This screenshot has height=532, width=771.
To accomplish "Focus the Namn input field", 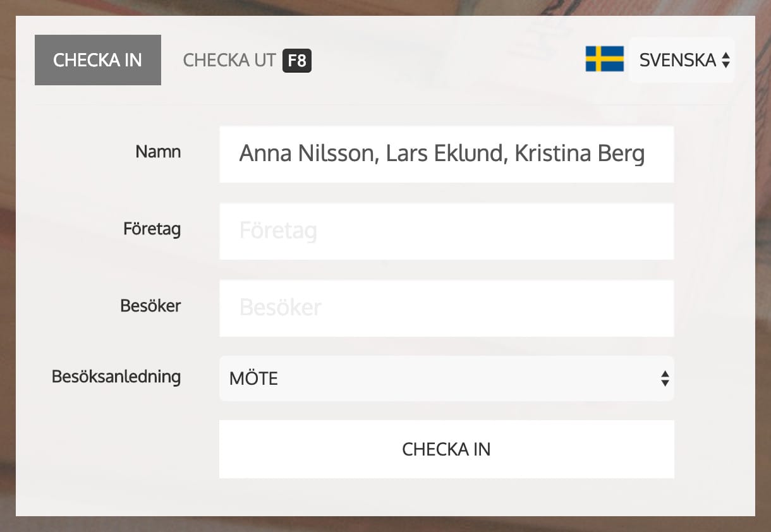I will 446,154.
